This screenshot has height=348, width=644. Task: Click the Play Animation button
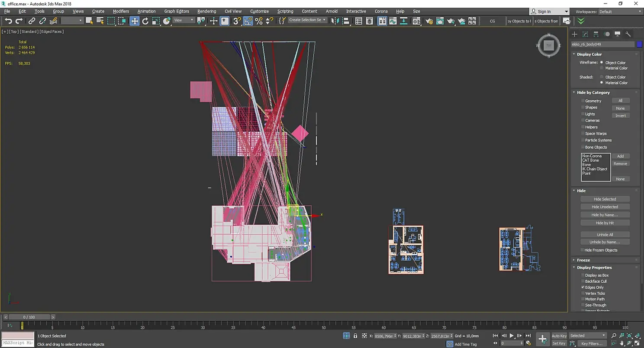click(512, 336)
